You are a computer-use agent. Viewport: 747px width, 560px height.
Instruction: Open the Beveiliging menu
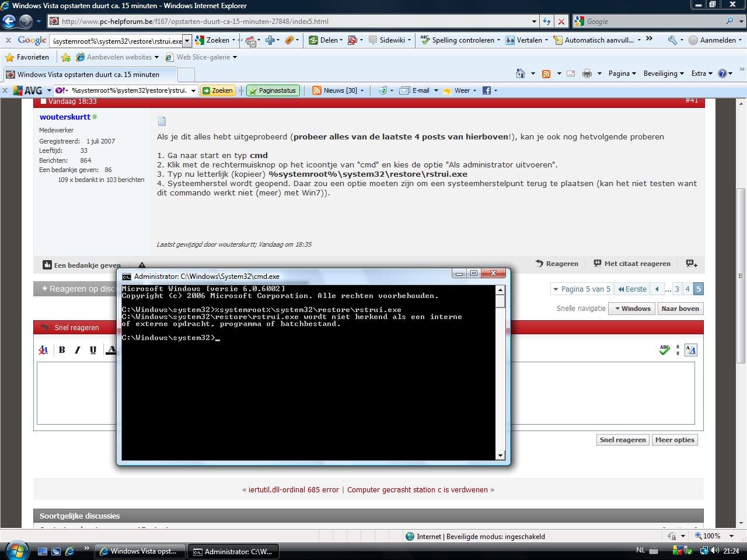tap(664, 73)
